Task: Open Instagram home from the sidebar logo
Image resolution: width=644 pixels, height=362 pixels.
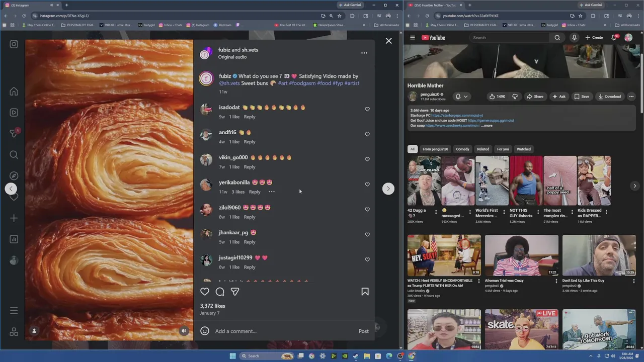Action: pyautogui.click(x=14, y=44)
